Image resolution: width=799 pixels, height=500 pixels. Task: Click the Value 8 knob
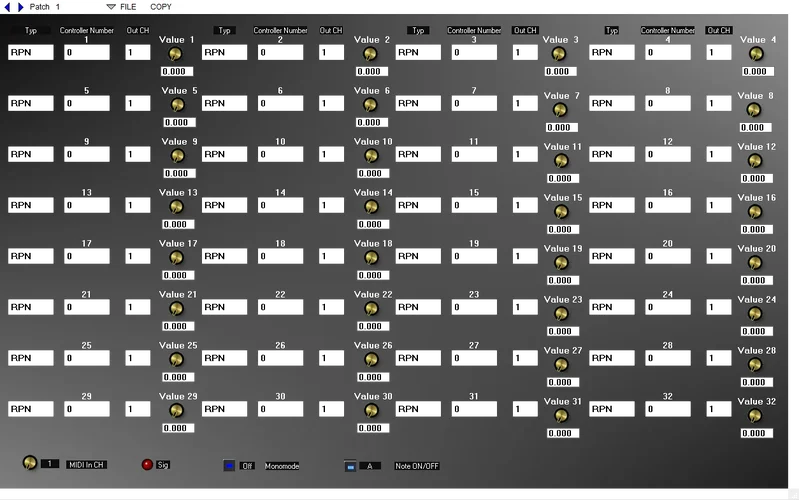(x=754, y=110)
